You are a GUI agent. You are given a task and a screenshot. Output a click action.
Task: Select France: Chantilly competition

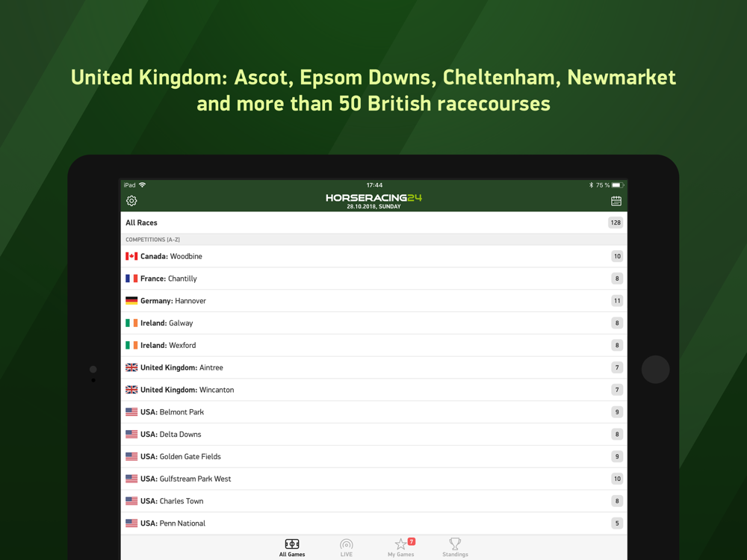coord(374,279)
